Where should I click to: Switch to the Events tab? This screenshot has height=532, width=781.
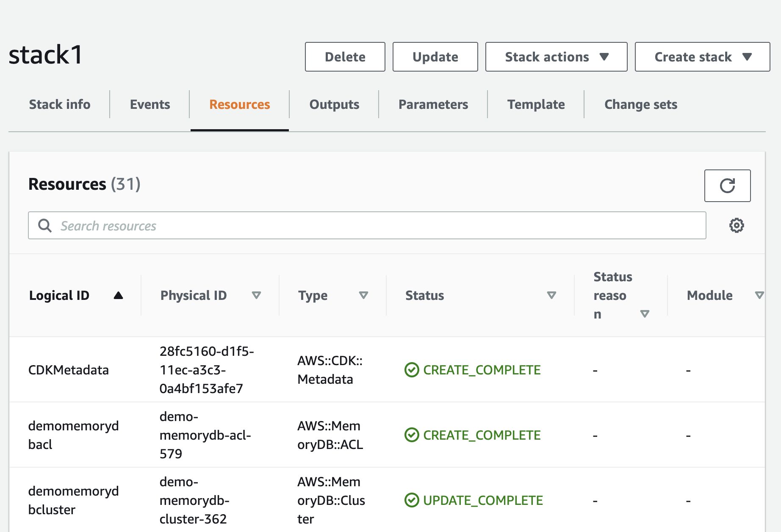tap(150, 104)
